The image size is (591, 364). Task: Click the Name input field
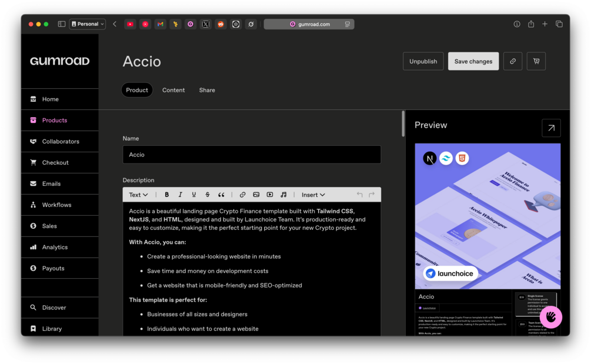tap(252, 155)
